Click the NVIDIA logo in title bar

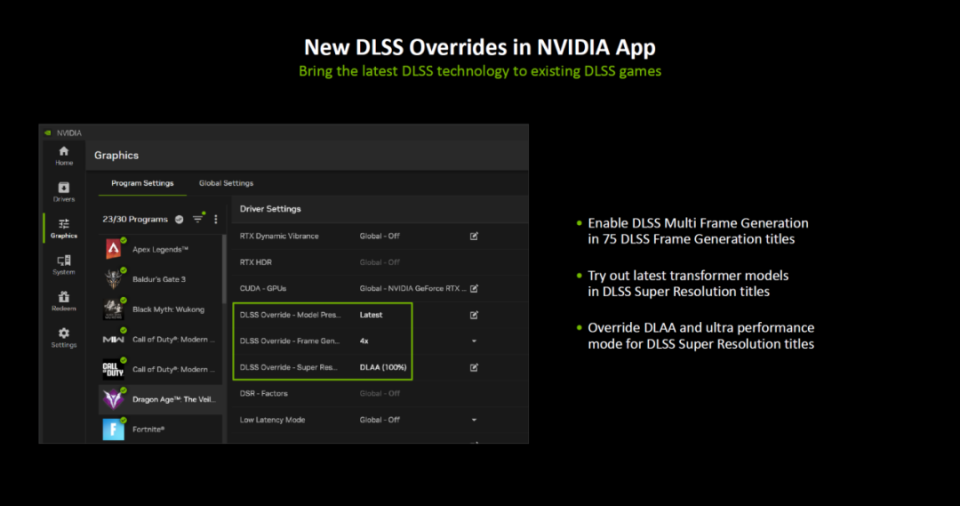pos(48,133)
